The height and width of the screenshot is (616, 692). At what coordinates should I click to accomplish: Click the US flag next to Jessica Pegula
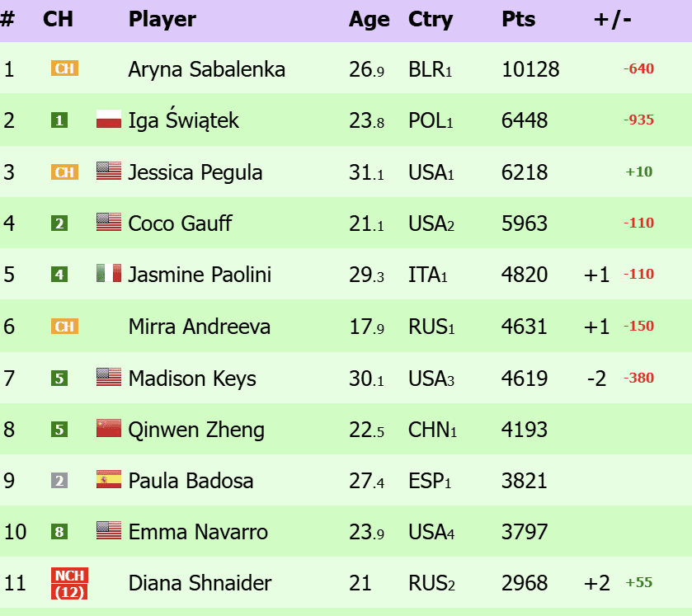(x=109, y=172)
